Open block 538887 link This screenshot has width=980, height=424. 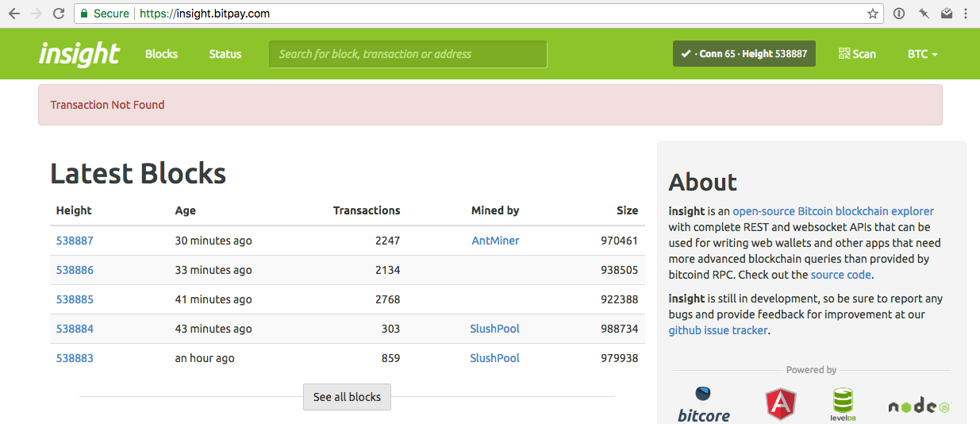75,241
